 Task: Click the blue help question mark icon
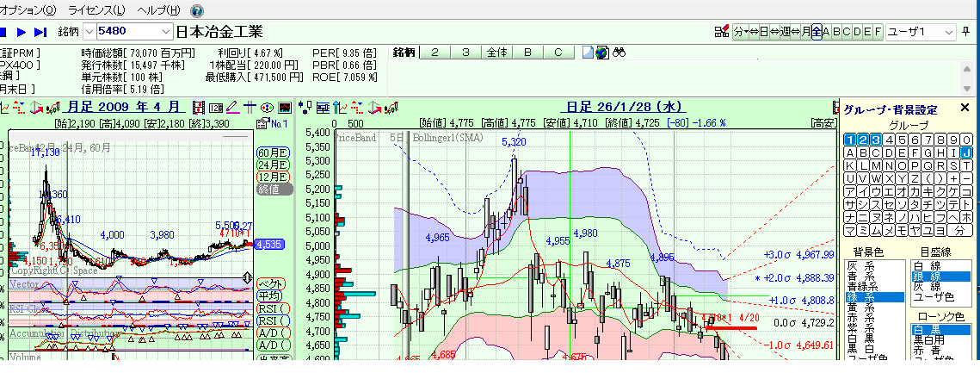tap(197, 10)
